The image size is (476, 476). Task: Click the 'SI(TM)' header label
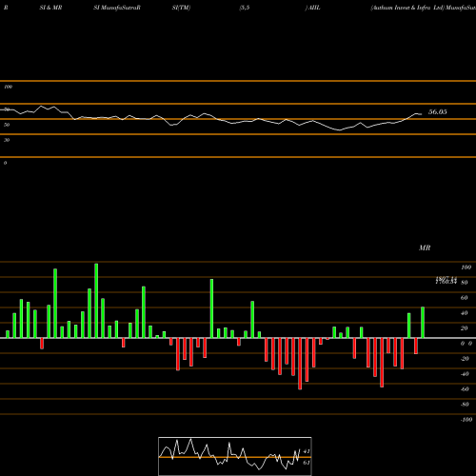(181, 8)
